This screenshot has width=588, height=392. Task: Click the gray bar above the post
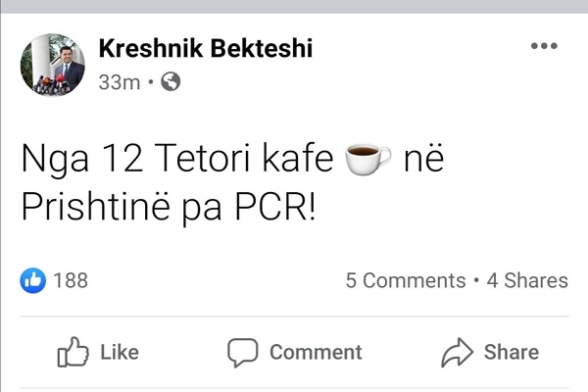pos(294,7)
